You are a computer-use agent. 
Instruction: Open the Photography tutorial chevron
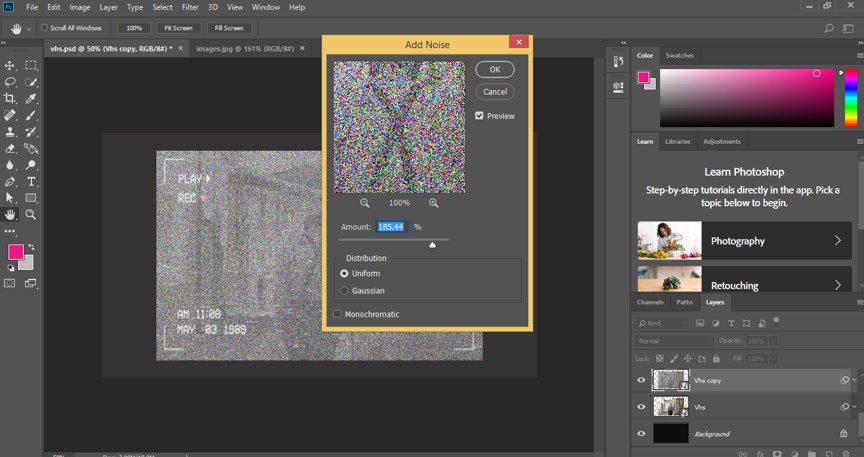838,241
